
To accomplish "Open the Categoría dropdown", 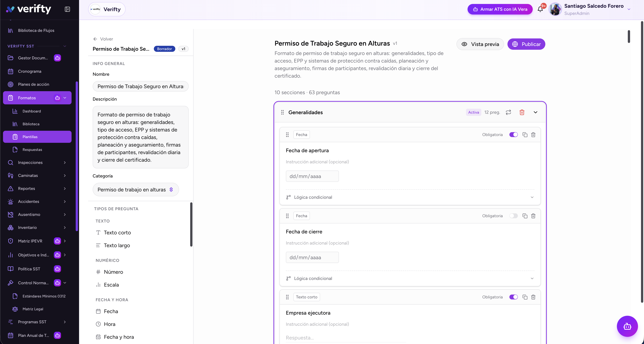I will click(136, 190).
